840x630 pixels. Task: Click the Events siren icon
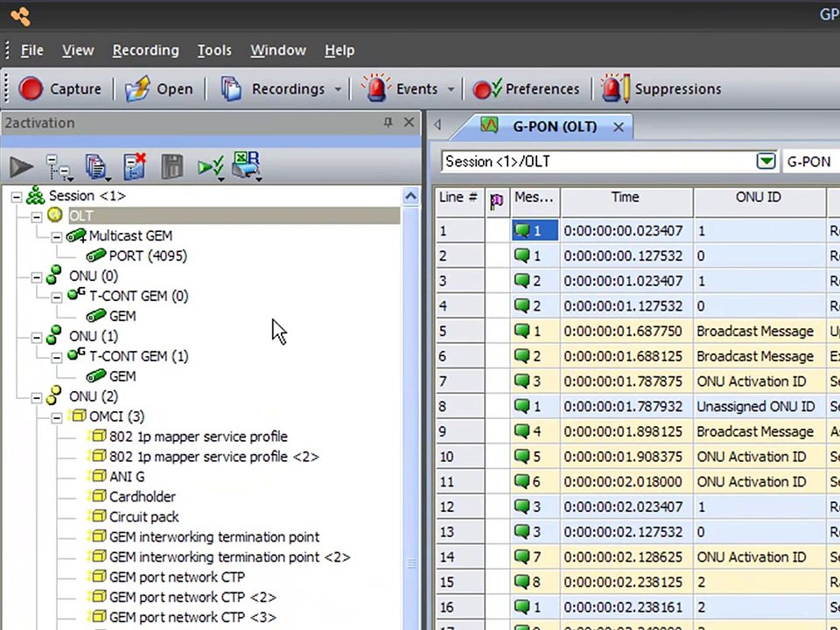pyautogui.click(x=376, y=87)
